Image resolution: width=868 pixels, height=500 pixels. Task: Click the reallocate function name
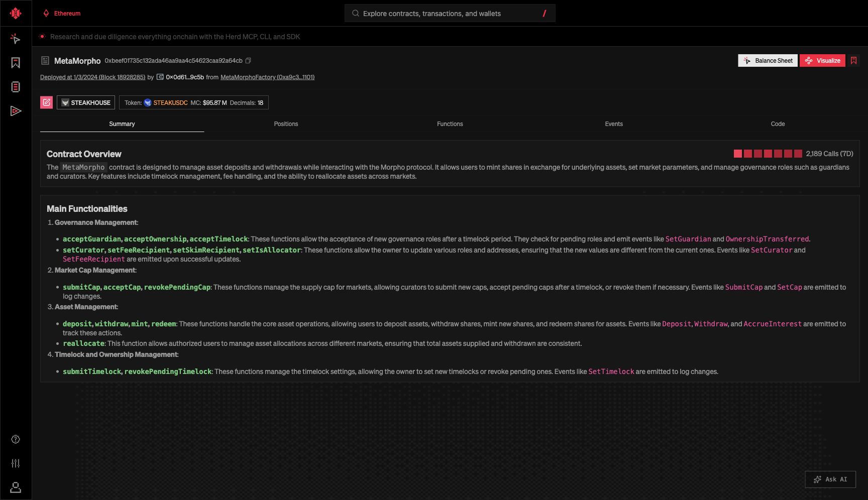pos(83,343)
